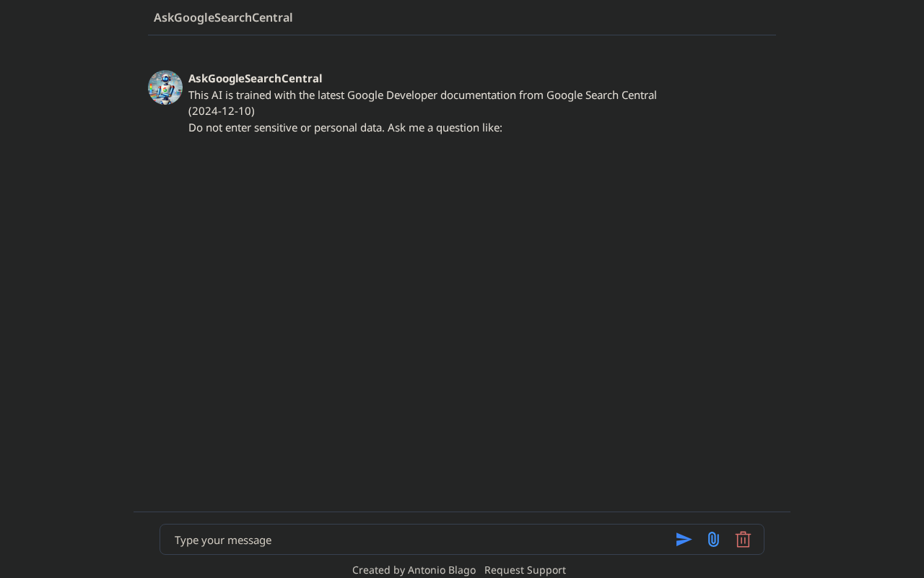Open the "Created by Antonio Blago" link
This screenshot has height=578, width=924.
pyautogui.click(x=414, y=570)
